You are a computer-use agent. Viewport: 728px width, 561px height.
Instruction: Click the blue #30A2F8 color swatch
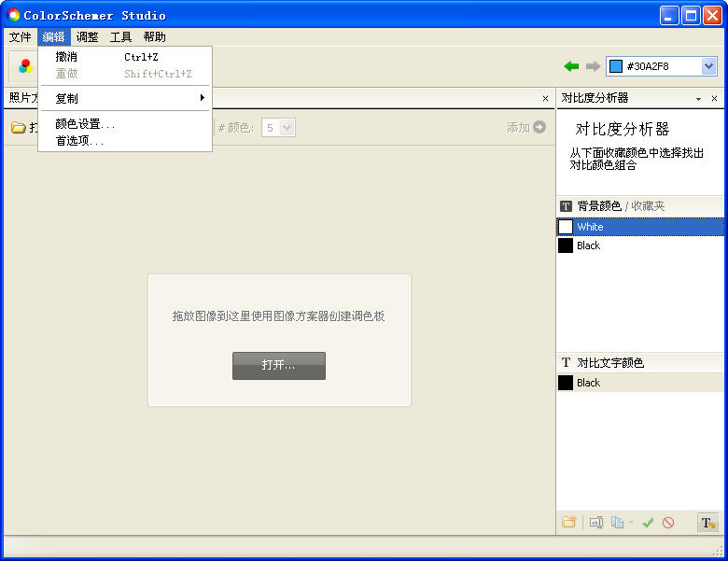tap(616, 66)
